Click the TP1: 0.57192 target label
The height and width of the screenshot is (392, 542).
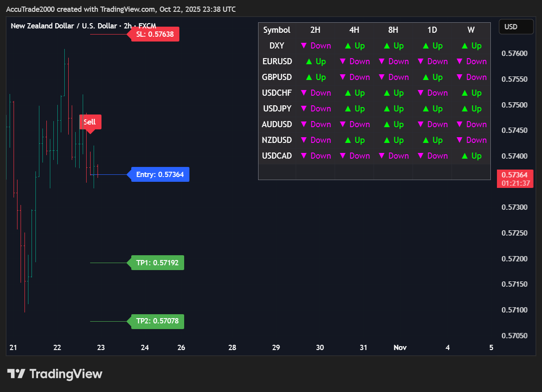coord(157,263)
